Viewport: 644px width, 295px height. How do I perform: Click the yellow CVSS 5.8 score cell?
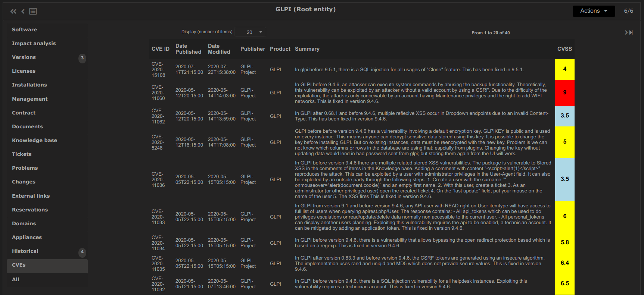(564, 243)
